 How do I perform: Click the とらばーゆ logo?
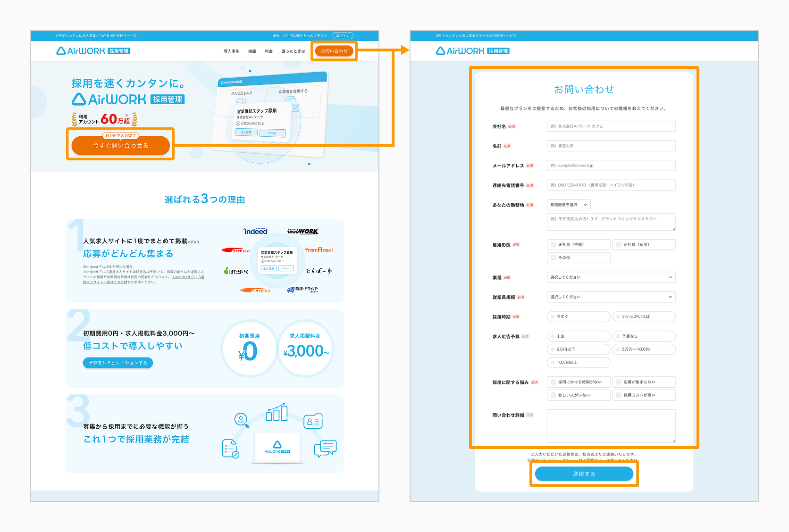[x=319, y=271]
